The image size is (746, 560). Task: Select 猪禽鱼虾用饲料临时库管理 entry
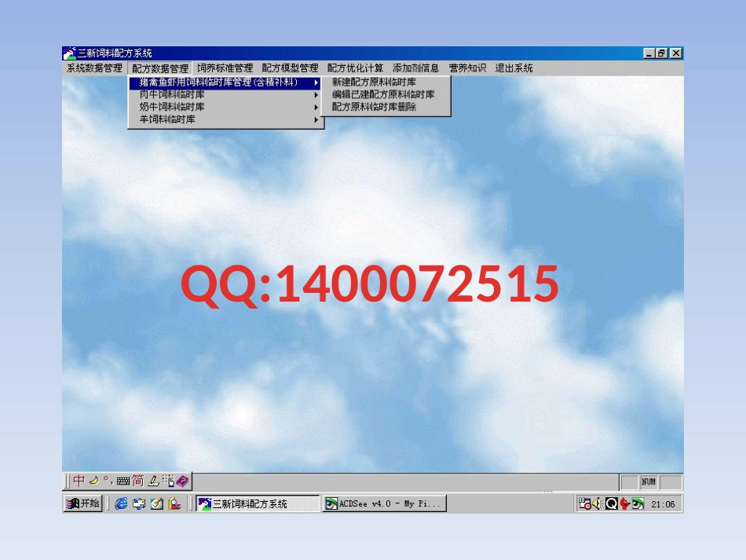pyautogui.click(x=226, y=82)
